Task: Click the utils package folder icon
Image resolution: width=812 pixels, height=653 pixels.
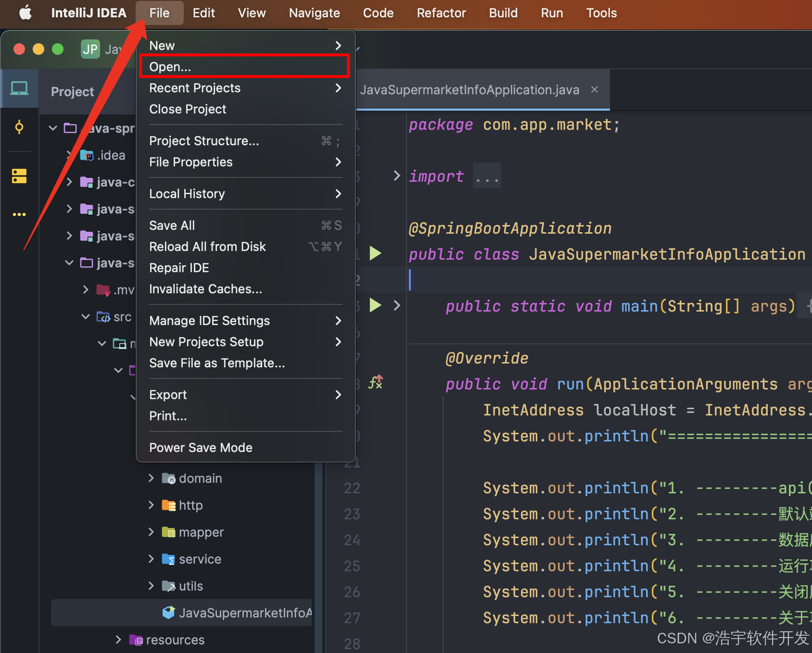Action: (x=168, y=586)
